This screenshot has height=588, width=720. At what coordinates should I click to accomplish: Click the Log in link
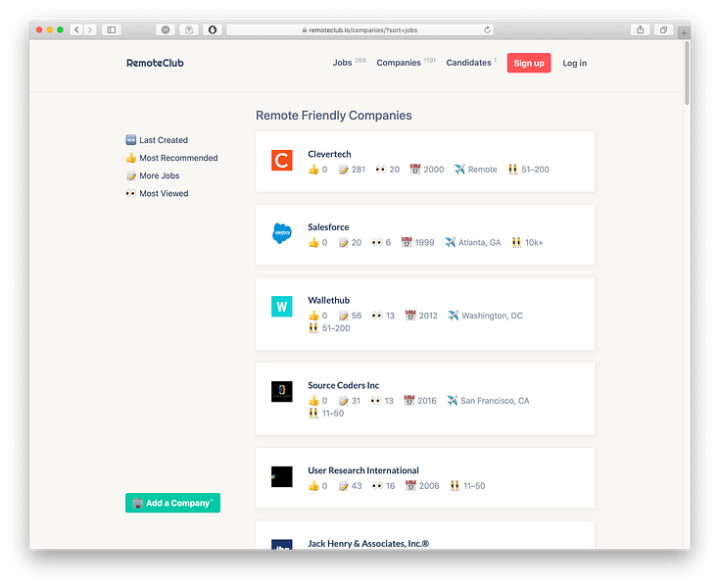pos(574,63)
